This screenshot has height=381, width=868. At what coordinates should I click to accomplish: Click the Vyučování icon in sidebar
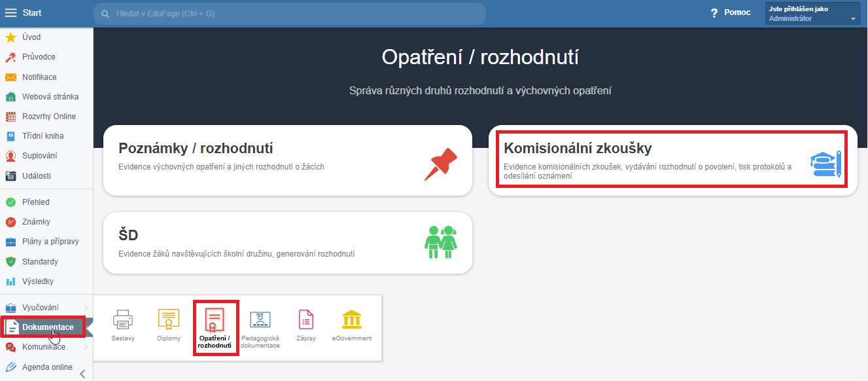point(10,308)
